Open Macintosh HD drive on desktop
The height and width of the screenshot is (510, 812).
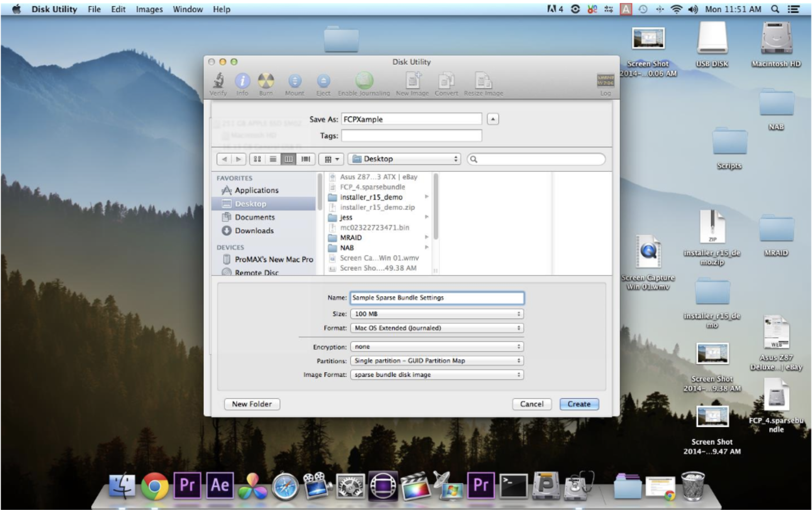point(776,45)
